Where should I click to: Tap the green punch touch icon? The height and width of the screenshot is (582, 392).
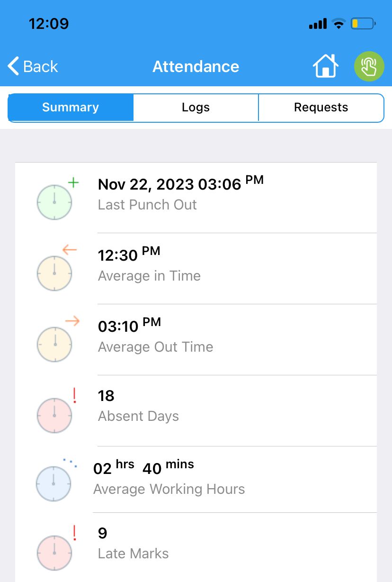[369, 66]
